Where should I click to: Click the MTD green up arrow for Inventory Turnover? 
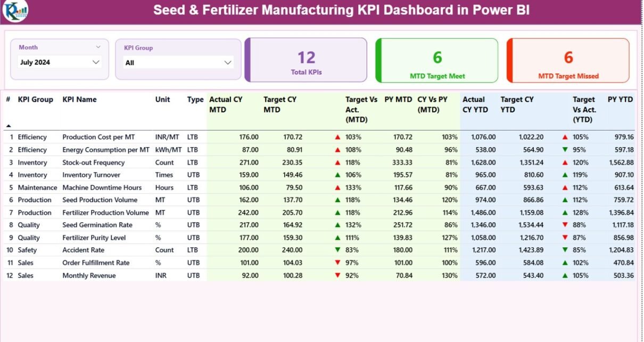[x=337, y=175]
